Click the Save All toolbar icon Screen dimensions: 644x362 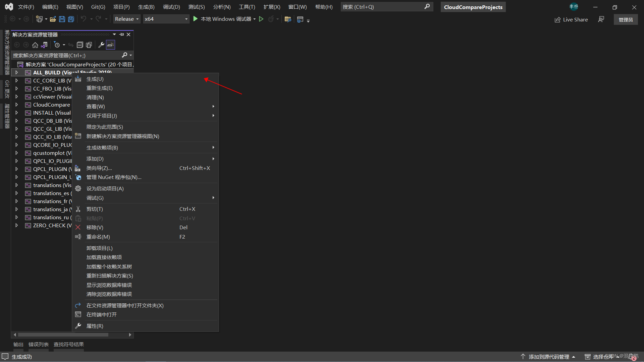[x=71, y=19]
